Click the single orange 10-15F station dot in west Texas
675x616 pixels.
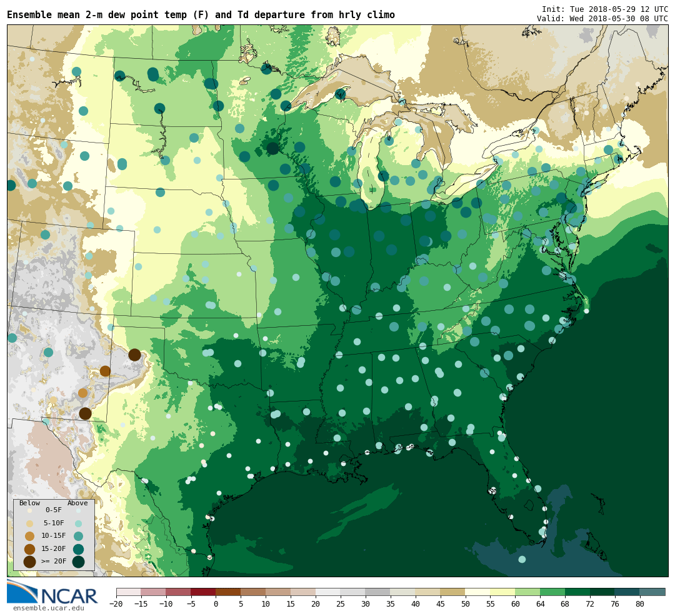point(82,393)
